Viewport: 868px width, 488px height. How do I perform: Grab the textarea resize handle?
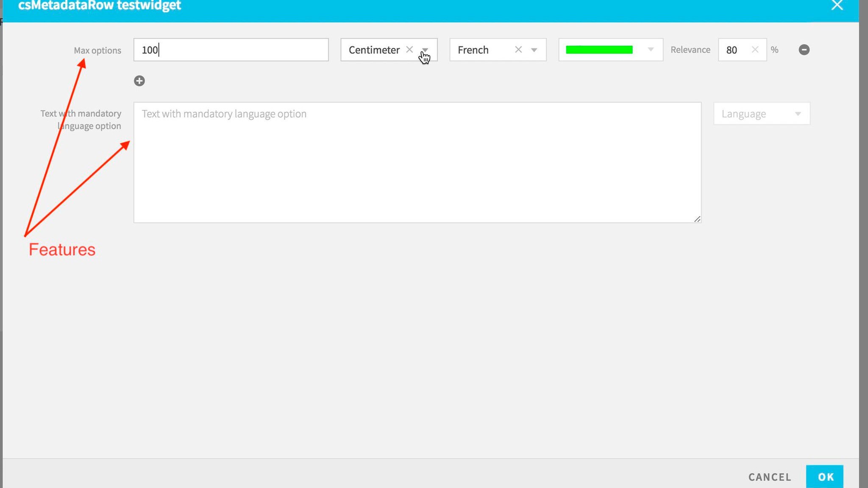tap(697, 219)
